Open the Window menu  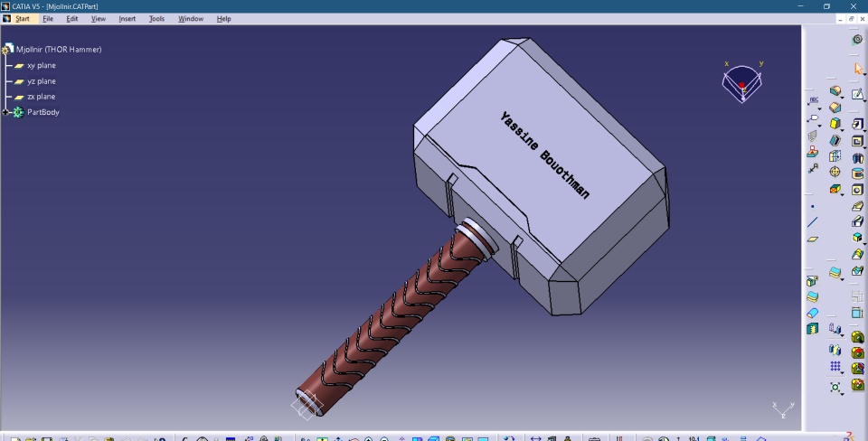(x=191, y=19)
